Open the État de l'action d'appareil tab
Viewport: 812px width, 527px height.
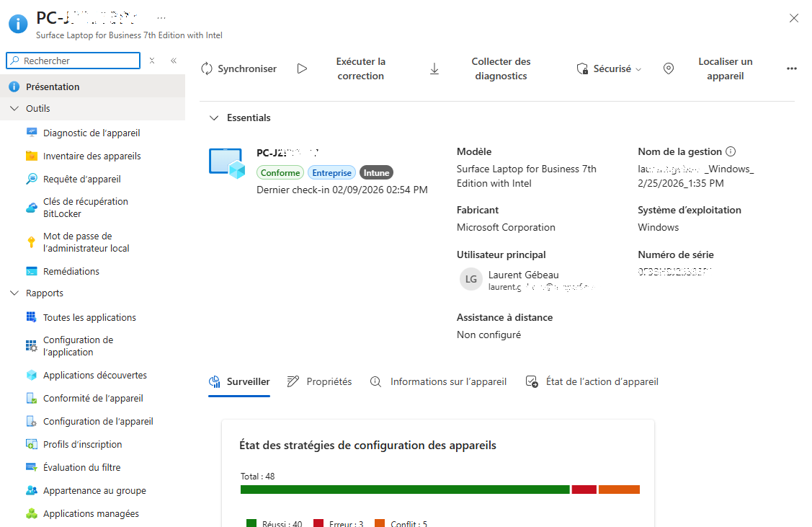coord(592,381)
